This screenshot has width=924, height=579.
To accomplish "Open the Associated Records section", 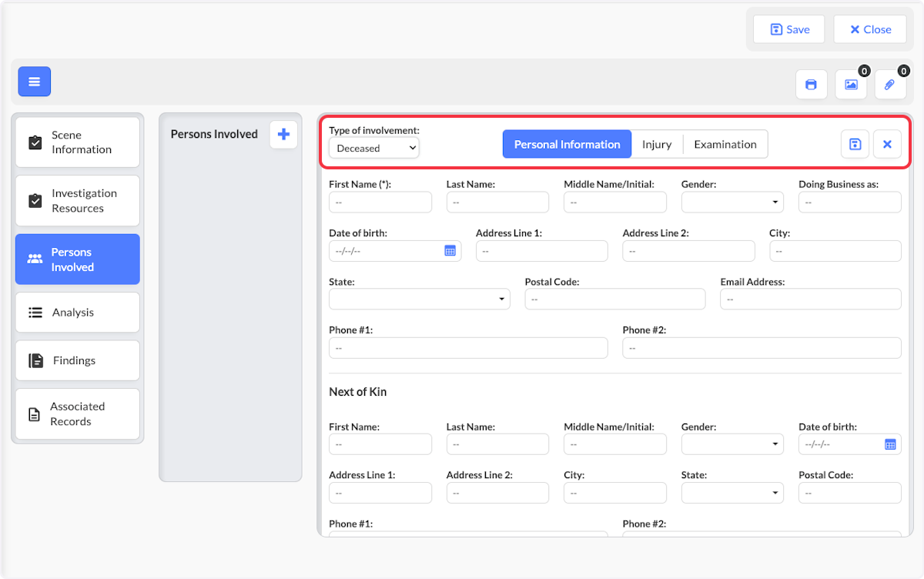I will click(78, 414).
